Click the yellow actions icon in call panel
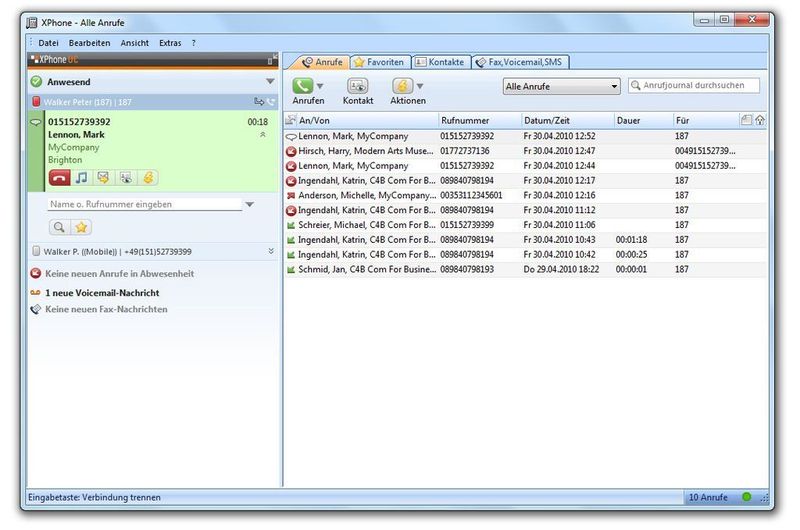800x530 pixels. [148, 178]
